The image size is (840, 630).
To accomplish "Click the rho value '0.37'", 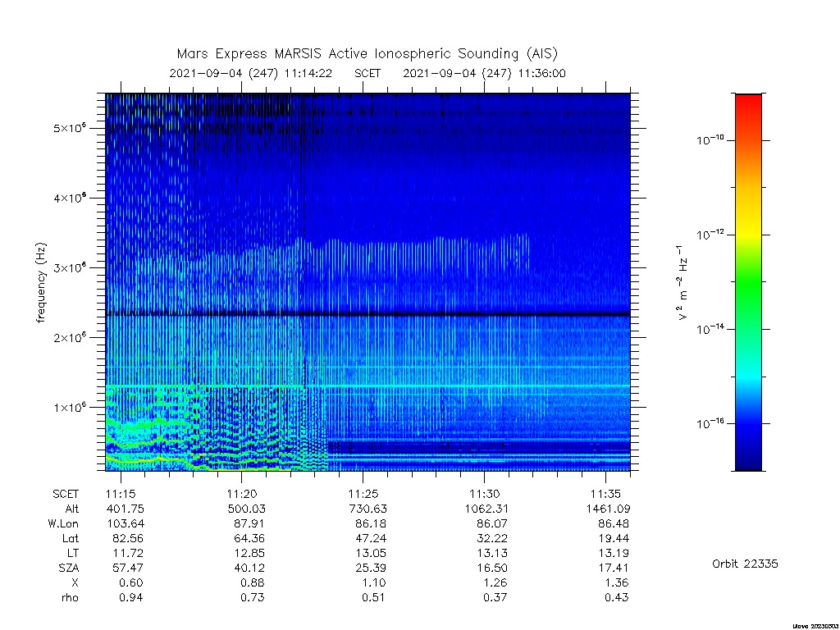I will pyautogui.click(x=495, y=597).
